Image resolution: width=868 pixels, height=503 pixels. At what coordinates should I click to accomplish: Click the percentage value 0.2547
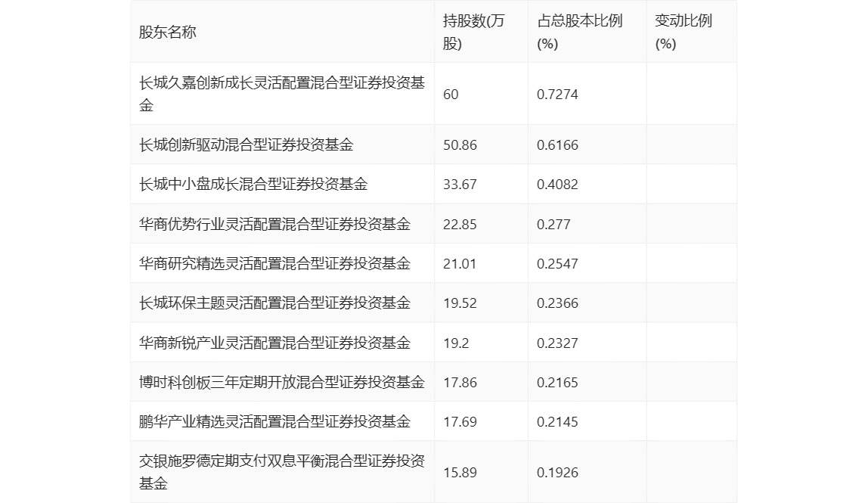click(x=557, y=264)
